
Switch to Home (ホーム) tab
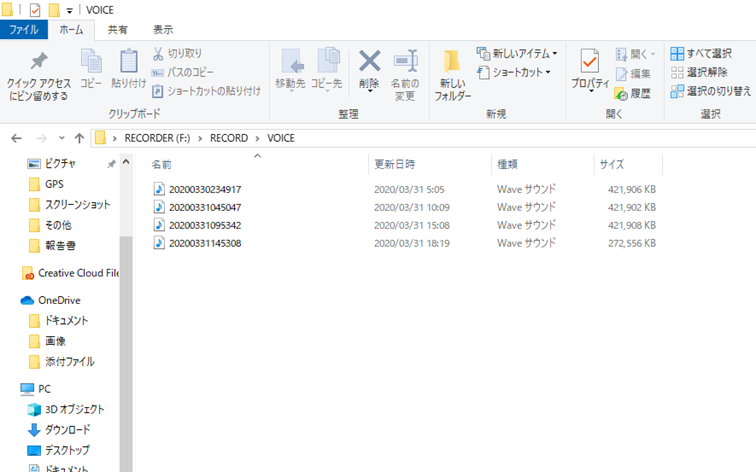(71, 29)
